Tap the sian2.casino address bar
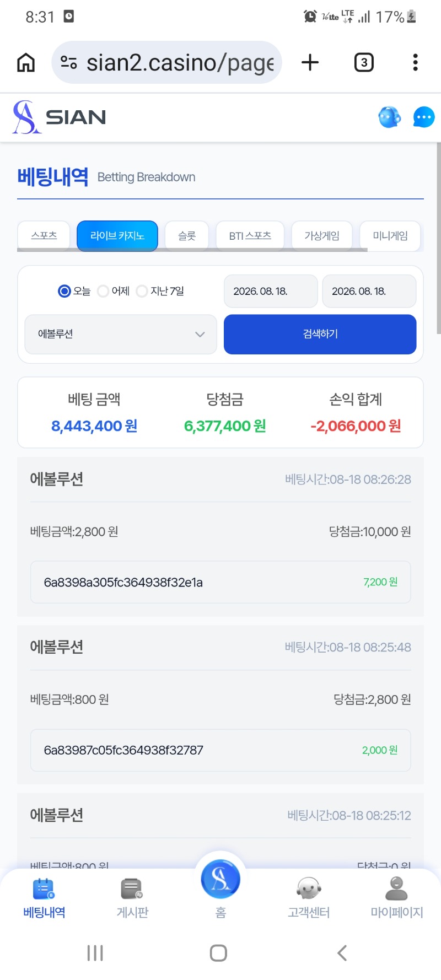The width and height of the screenshot is (441, 980). pyautogui.click(x=166, y=62)
